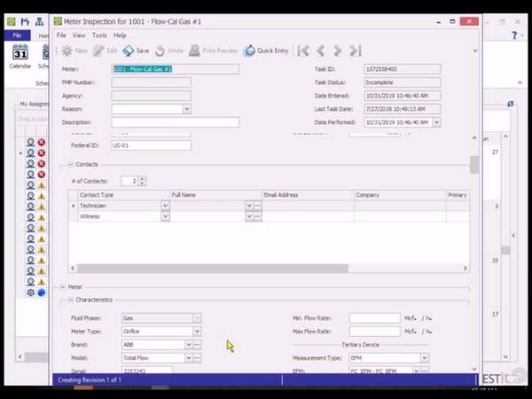Open the Calendar icon in main ribbon

pos(20,56)
